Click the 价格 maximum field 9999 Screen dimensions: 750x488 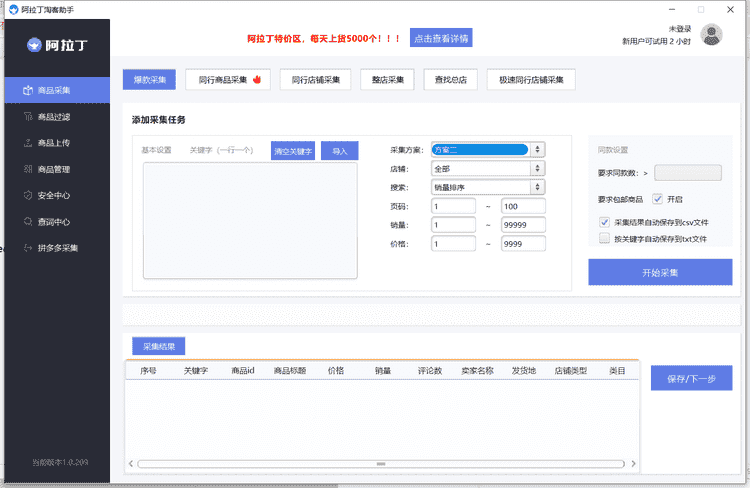(x=523, y=244)
